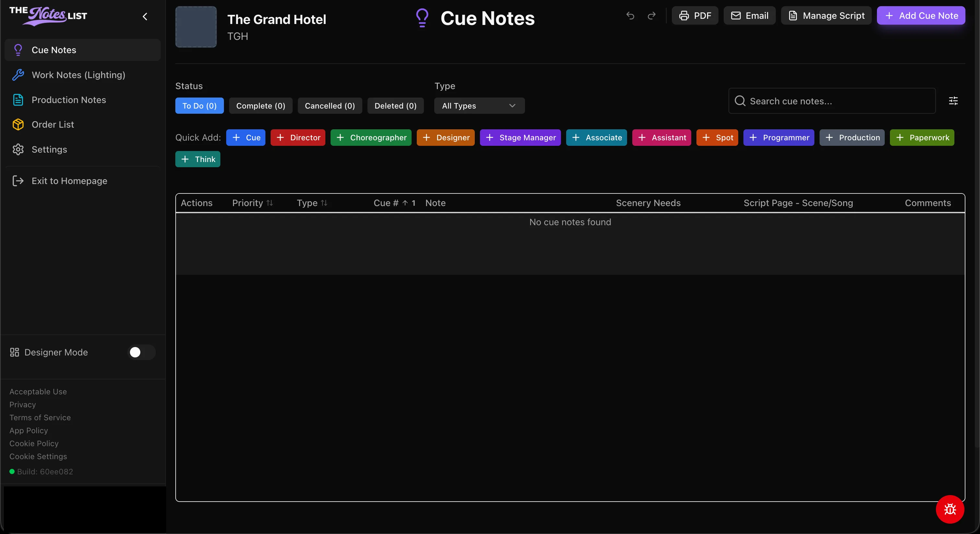980x534 pixels.
Task: Quick add a Programmer note
Action: click(x=779, y=137)
